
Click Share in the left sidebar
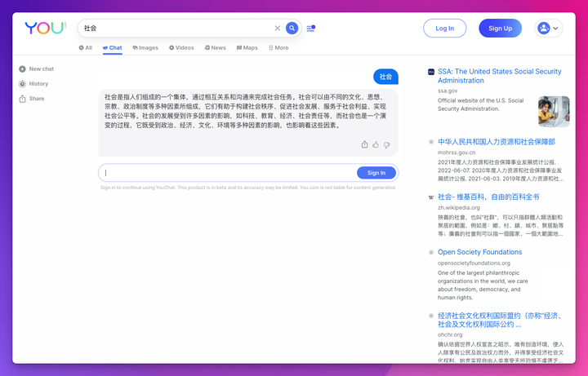pyautogui.click(x=32, y=99)
